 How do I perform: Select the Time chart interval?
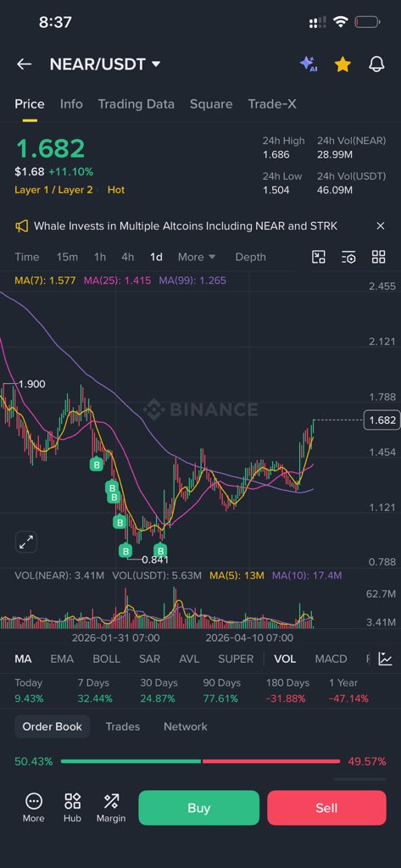[x=27, y=257]
